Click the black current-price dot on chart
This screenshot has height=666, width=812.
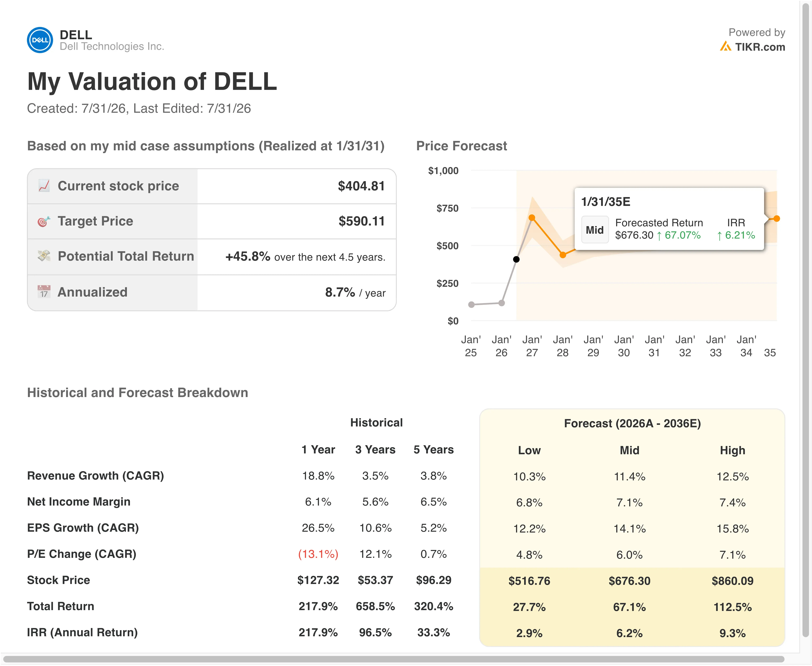[516, 259]
